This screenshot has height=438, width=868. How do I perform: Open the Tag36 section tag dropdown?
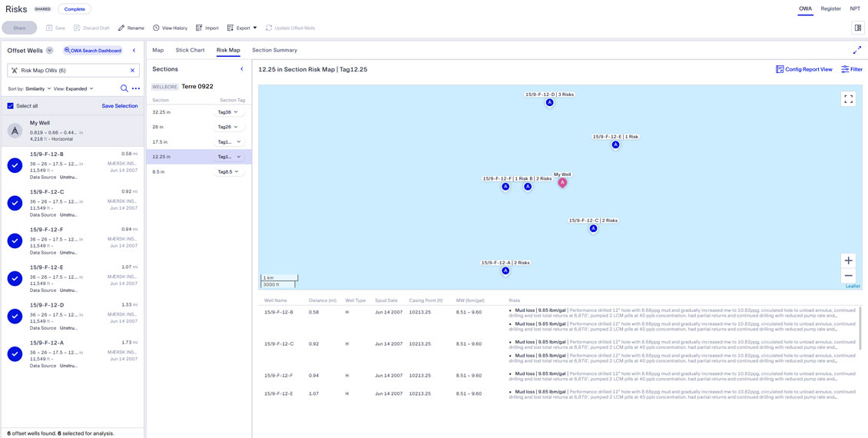pyautogui.click(x=229, y=112)
